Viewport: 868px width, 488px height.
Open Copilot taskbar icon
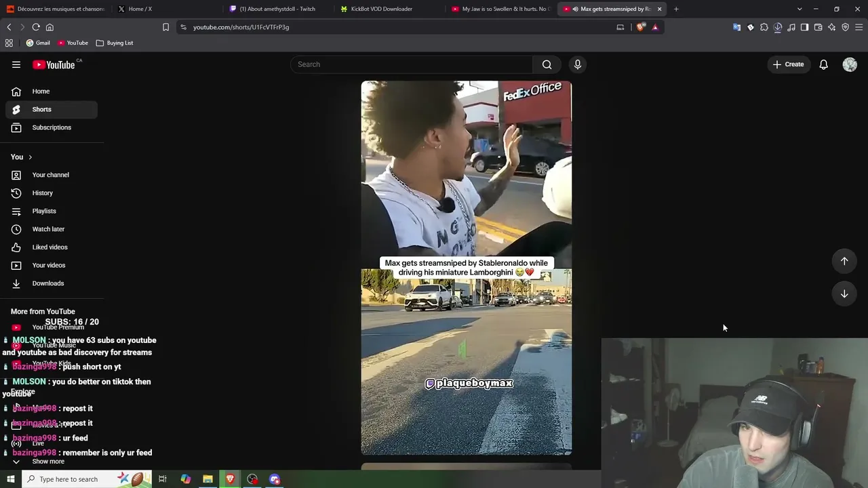(x=185, y=479)
